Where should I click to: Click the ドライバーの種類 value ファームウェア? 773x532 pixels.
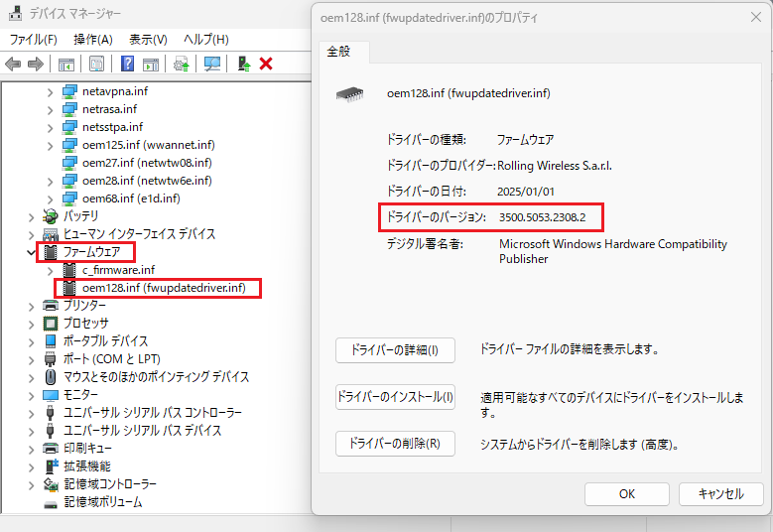click(x=525, y=140)
